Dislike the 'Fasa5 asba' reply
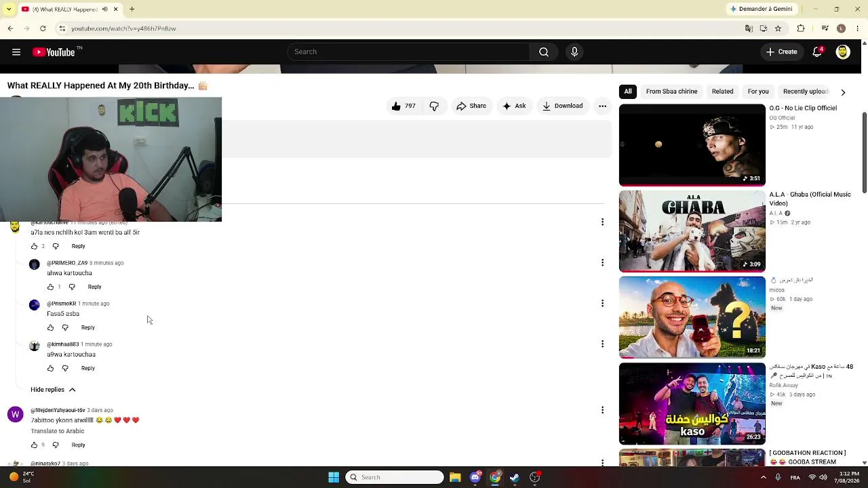868x488 pixels. point(65,328)
